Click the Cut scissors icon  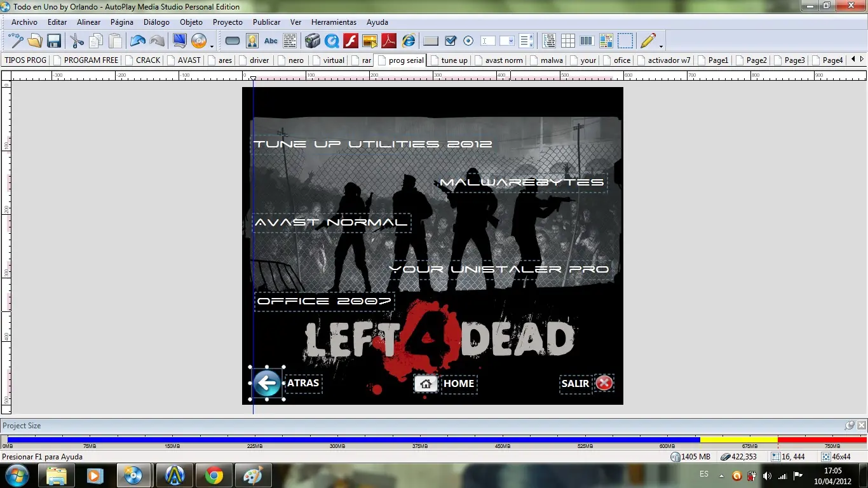point(77,41)
